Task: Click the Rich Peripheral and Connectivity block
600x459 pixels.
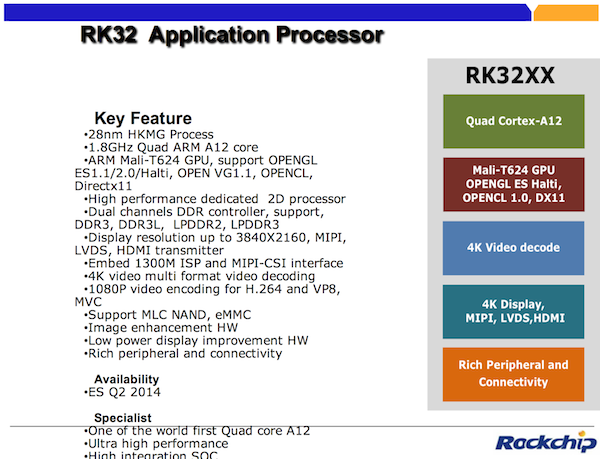Action: [x=514, y=374]
